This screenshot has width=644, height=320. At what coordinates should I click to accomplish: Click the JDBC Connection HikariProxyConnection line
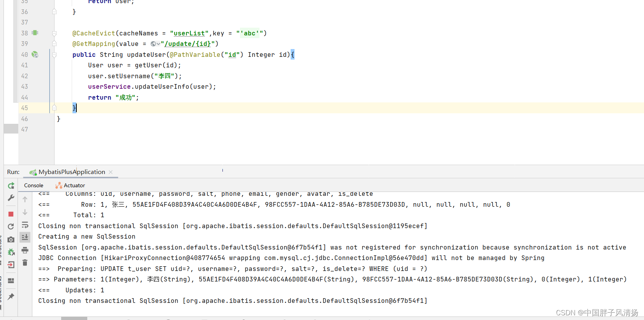tap(291, 258)
